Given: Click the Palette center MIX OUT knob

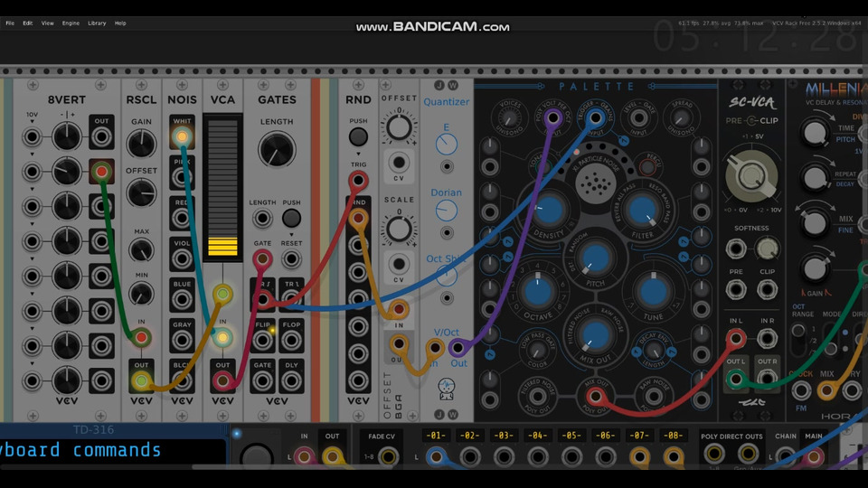Looking at the screenshot, I should [595, 335].
